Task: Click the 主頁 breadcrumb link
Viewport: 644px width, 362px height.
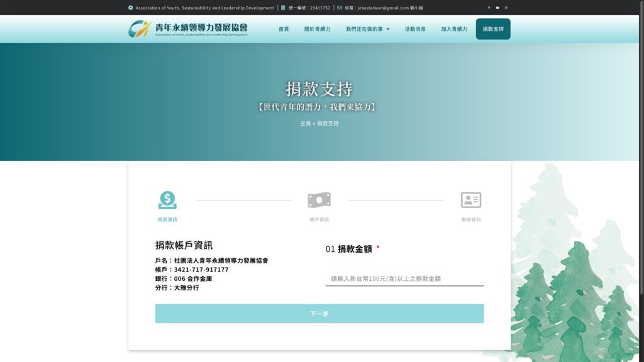Action: (305, 124)
